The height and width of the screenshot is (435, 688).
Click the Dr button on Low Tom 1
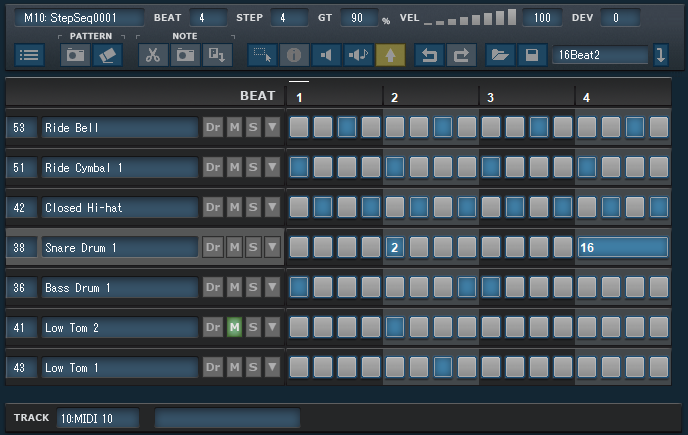(x=212, y=367)
